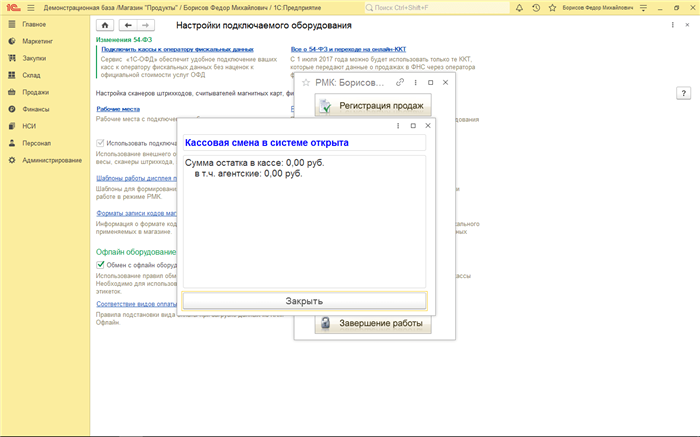This screenshot has height=437, width=700.
Task: Click Изменения 54-ФЗ heading
Action: coord(124,40)
